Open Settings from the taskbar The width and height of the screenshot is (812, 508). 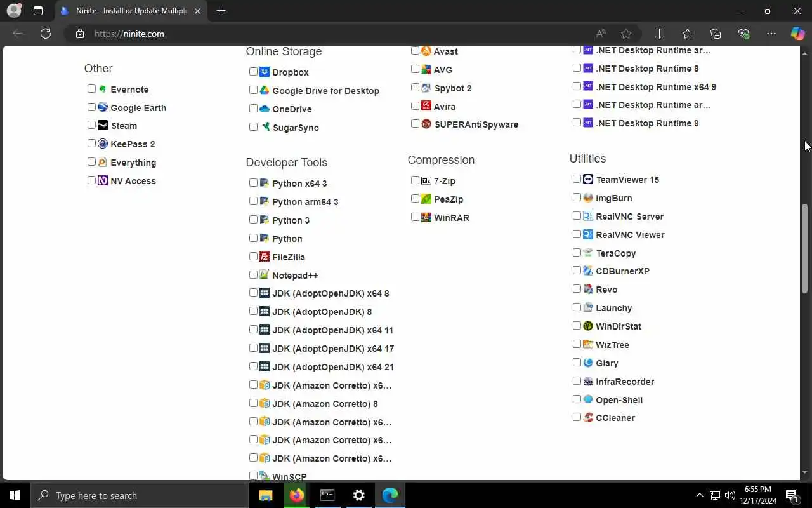tap(358, 495)
